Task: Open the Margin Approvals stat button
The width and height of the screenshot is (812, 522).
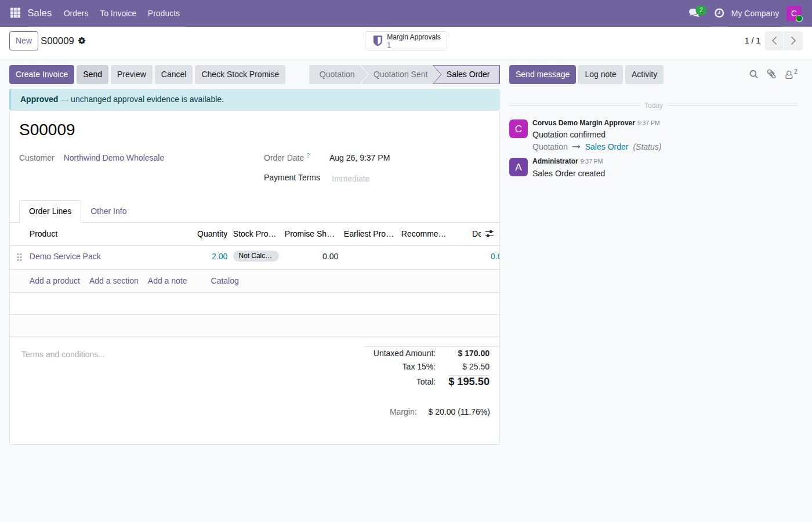Action: click(406, 41)
